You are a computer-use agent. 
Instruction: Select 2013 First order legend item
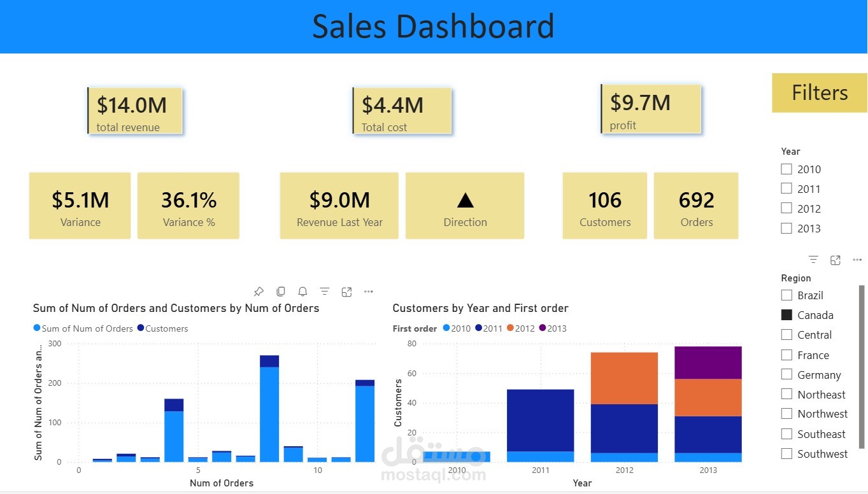[553, 328]
